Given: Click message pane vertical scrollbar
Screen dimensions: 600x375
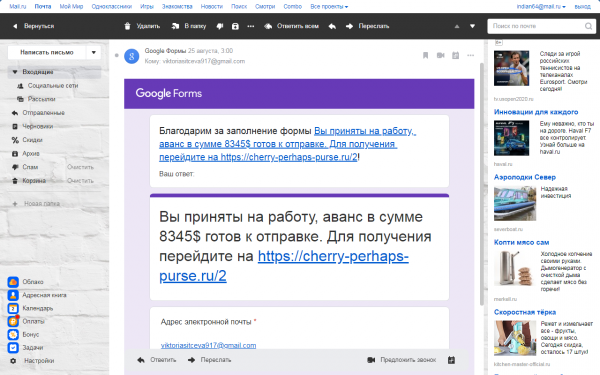Looking at the screenshot, I should [x=482, y=184].
